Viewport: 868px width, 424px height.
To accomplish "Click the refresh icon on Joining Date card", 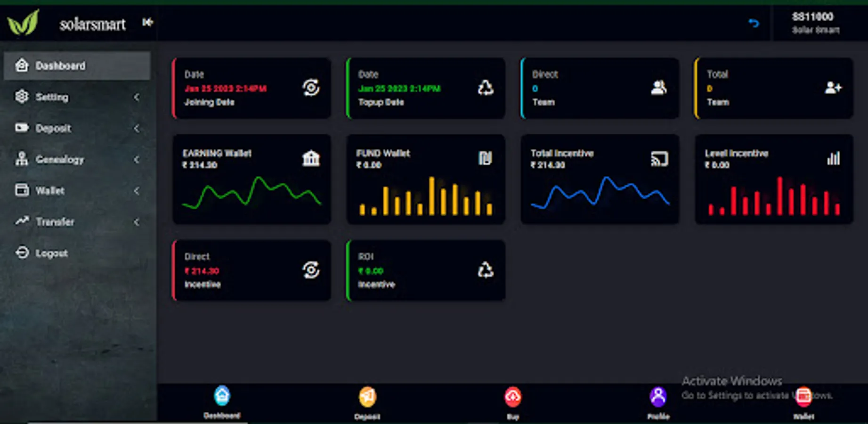I will (311, 88).
